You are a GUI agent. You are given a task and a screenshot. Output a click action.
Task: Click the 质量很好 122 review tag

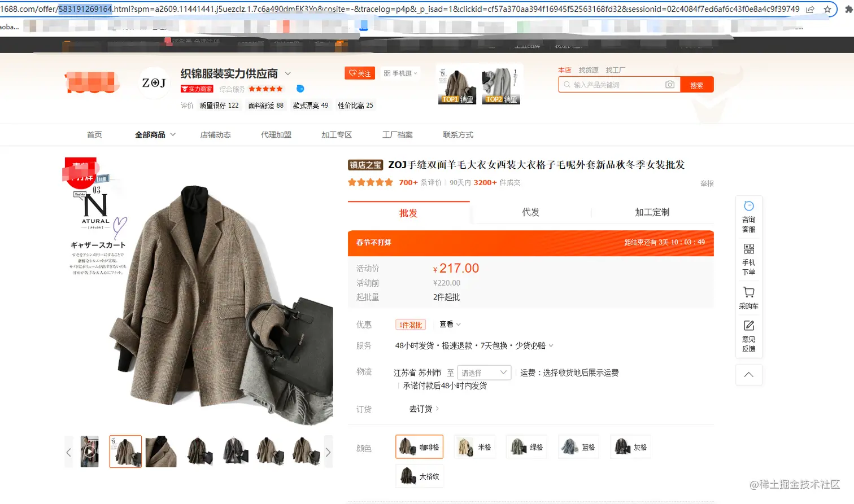219,106
